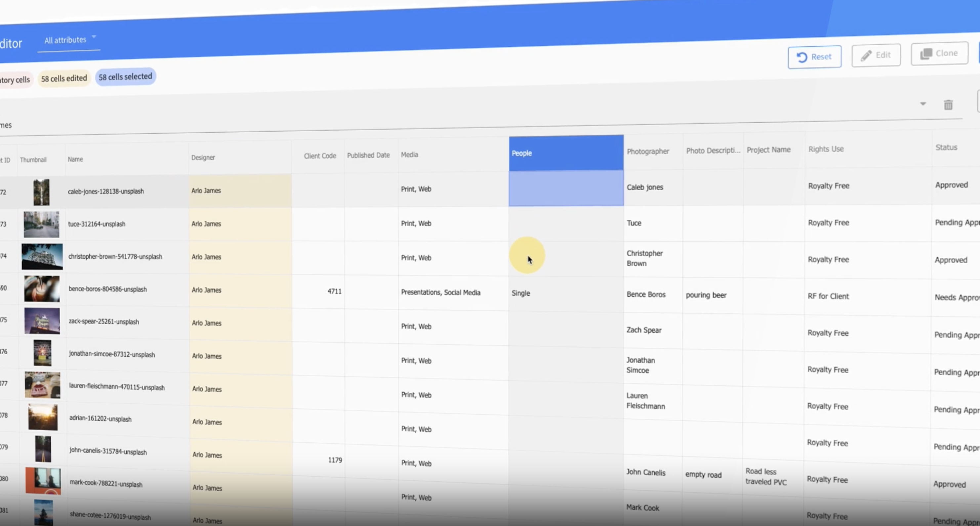
Task: Select the 58 cells edited badge
Action: [64, 78]
